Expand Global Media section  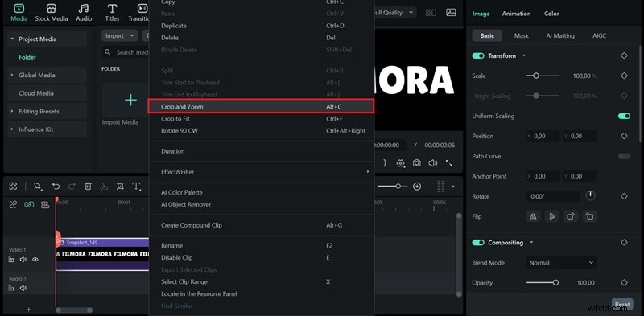point(12,75)
